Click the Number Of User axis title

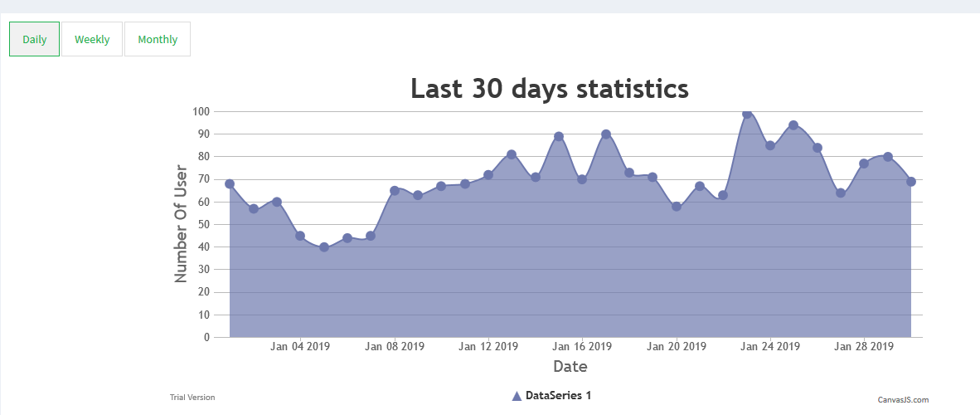182,224
